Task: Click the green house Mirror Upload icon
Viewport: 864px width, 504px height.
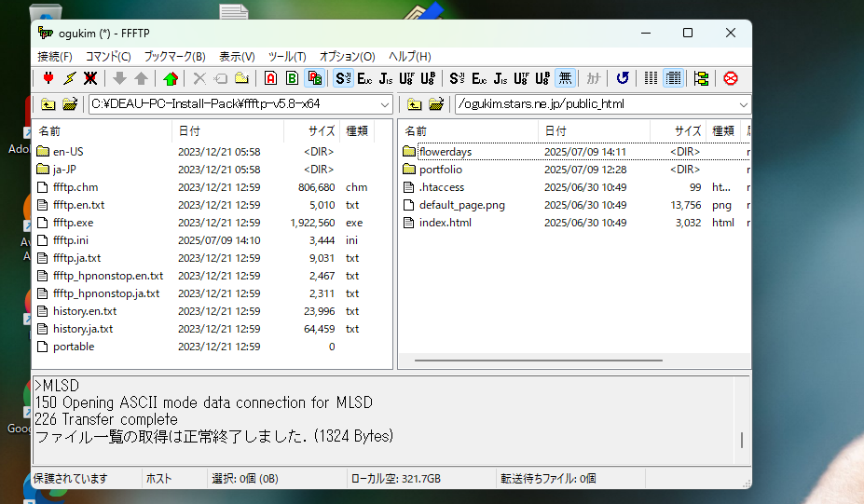Action: click(170, 78)
